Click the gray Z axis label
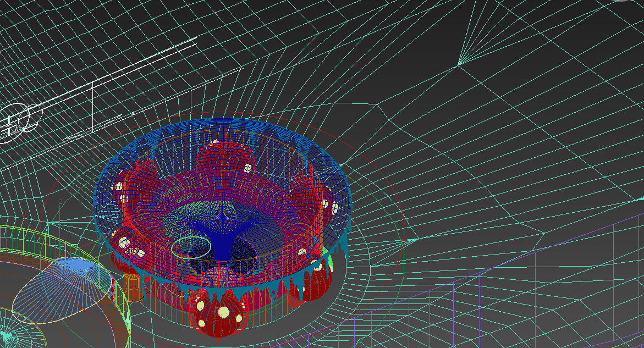The height and width of the screenshot is (348, 644). coord(61,202)
